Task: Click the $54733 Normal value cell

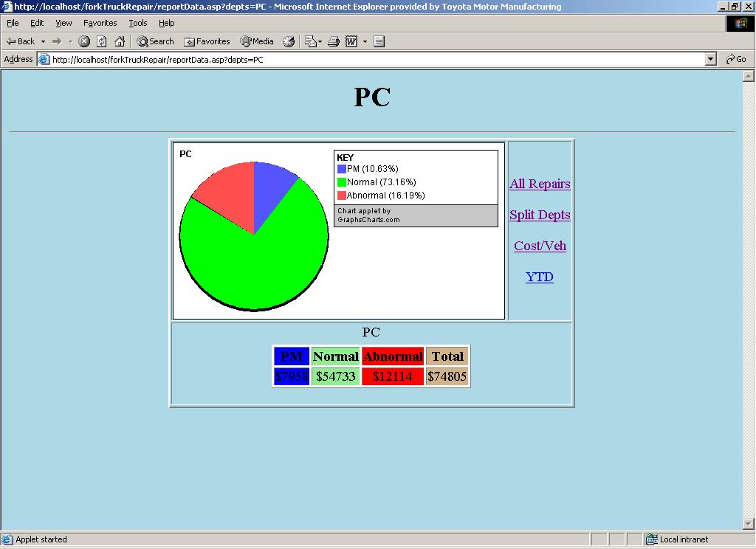Action: pos(336,376)
